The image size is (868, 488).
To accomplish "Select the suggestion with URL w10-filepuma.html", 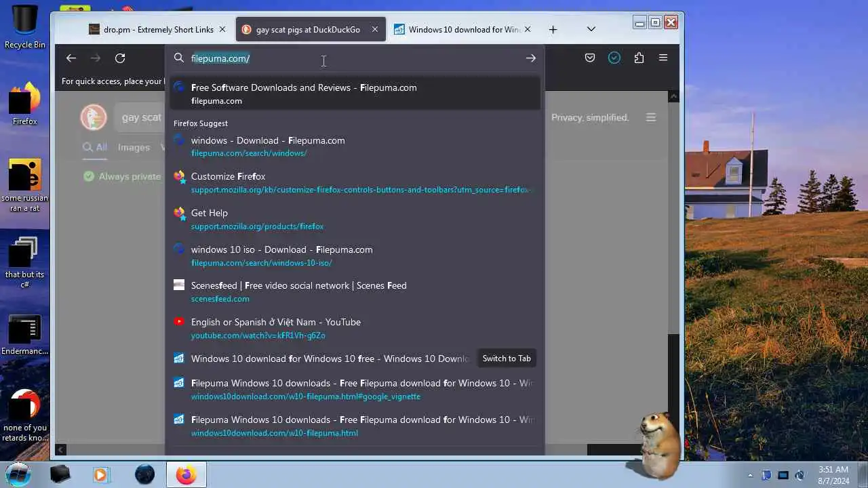I will tap(355, 426).
